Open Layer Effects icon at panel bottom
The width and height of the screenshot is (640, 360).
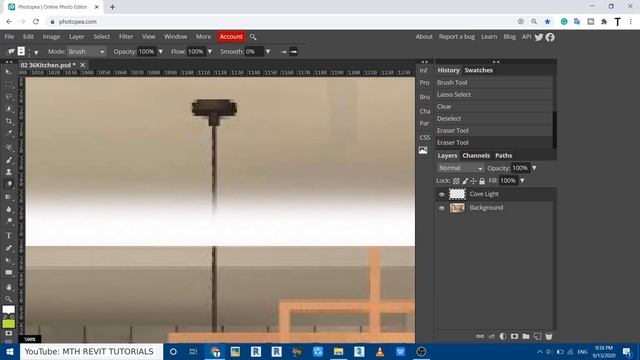pos(491,336)
